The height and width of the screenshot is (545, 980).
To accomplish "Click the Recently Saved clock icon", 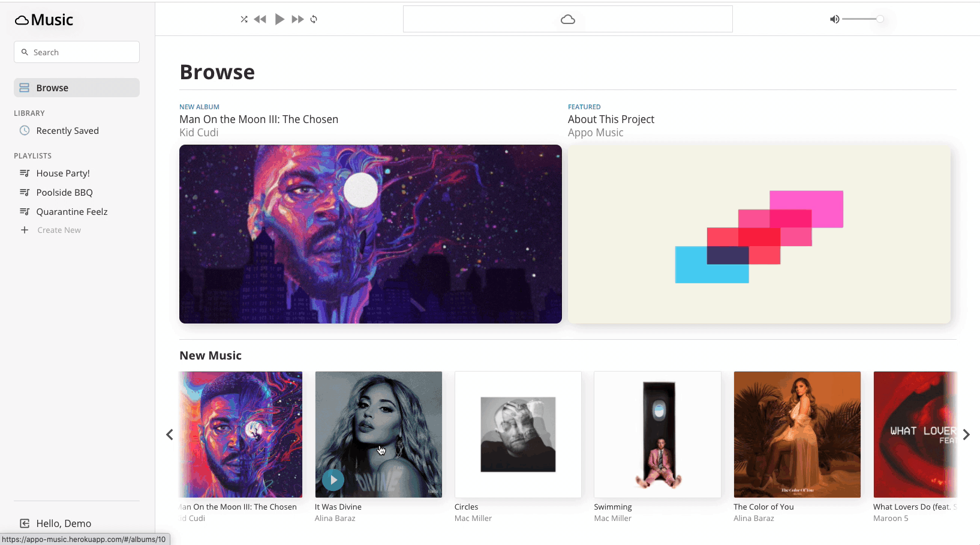I will click(25, 130).
